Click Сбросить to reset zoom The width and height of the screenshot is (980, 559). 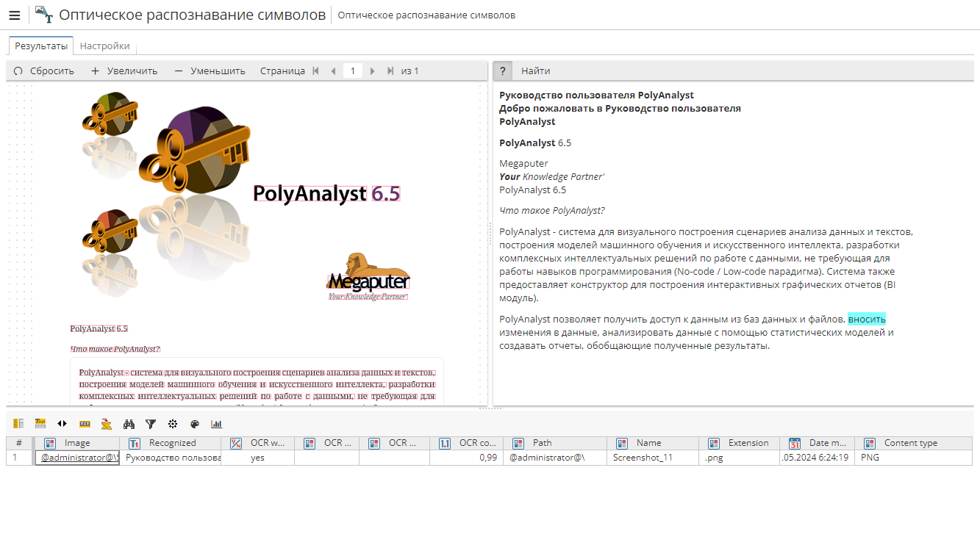(44, 71)
